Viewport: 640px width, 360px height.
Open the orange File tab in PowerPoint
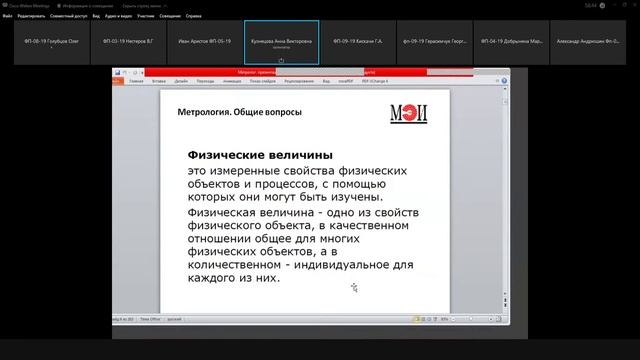pos(118,81)
